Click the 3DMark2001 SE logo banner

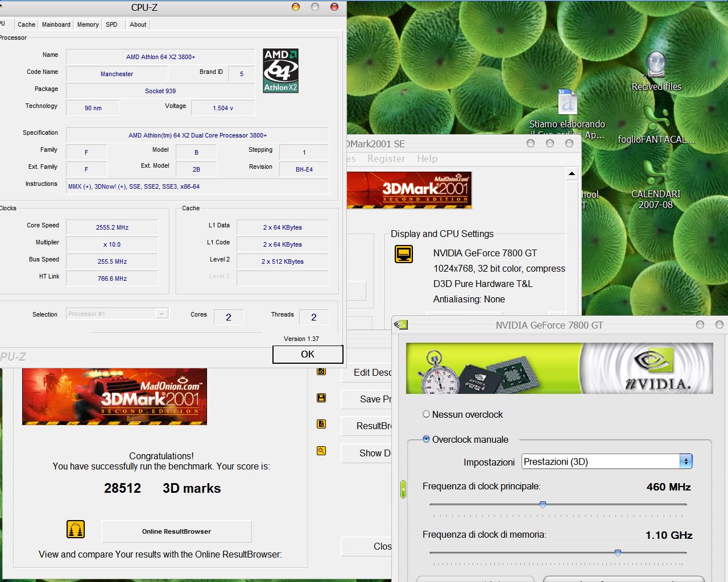(409, 190)
